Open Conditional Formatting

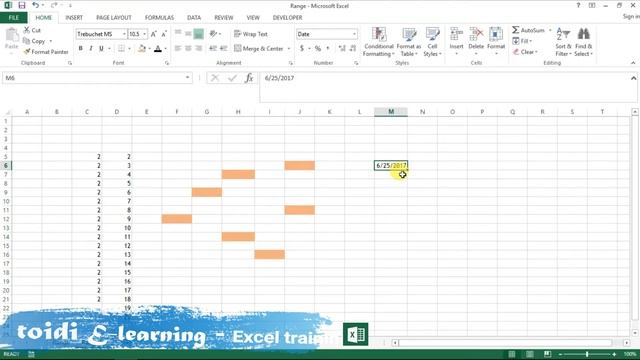point(378,42)
